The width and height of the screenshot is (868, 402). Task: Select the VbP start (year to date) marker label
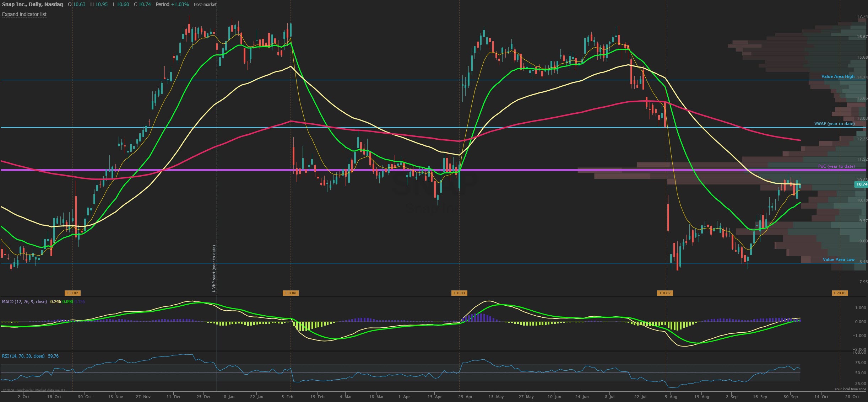[214, 269]
